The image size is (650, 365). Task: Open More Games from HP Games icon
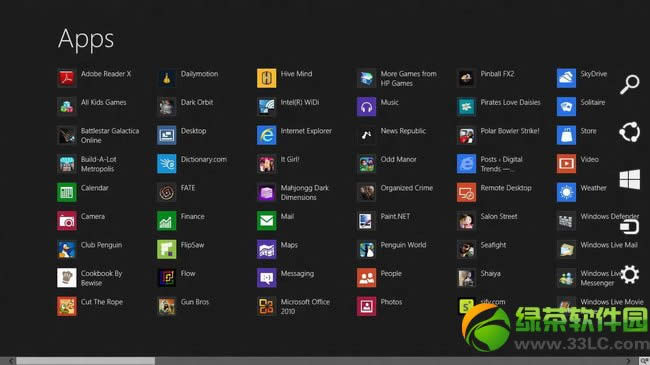(366, 78)
